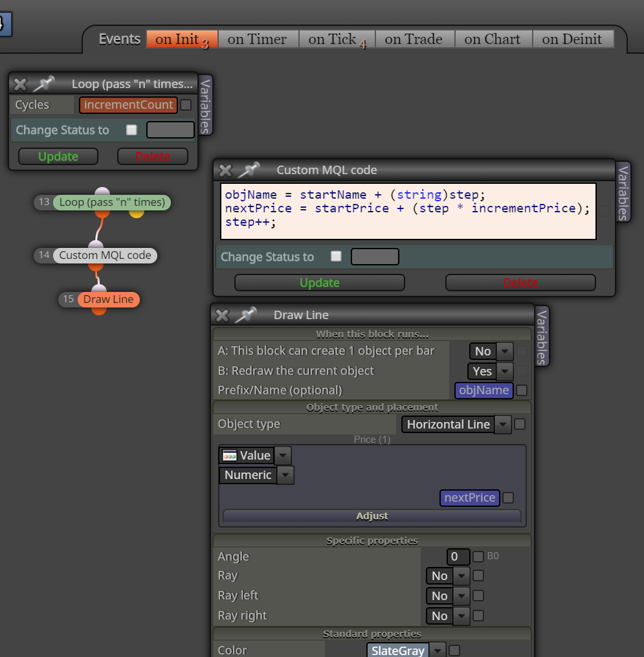Image resolution: width=644 pixels, height=657 pixels.
Task: Toggle checkbox beside Object type dropdown
Action: click(520, 425)
